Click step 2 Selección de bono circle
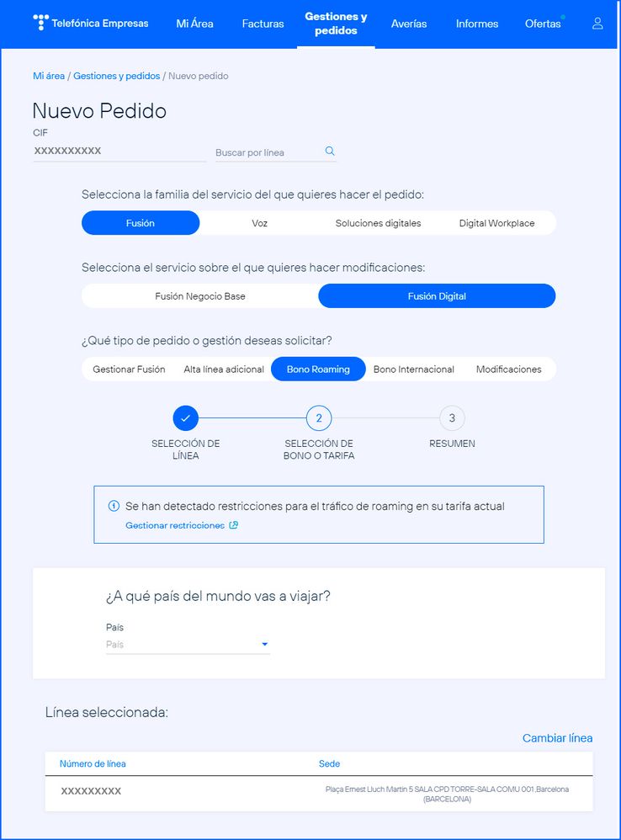 pyautogui.click(x=318, y=417)
